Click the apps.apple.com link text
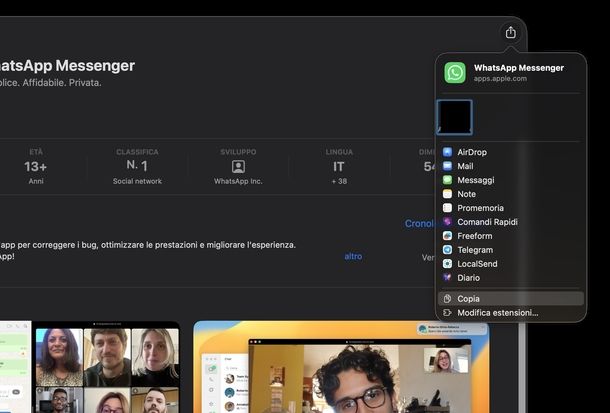Image resolution: width=610 pixels, height=413 pixels. (x=500, y=79)
